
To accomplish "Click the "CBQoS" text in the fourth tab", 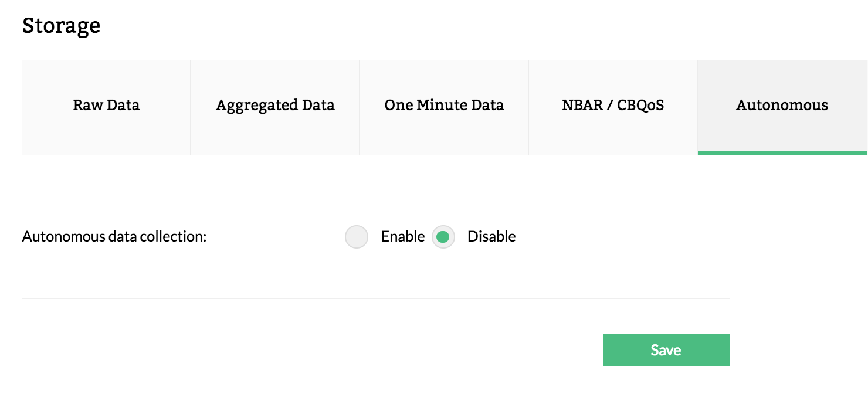I will point(640,106).
